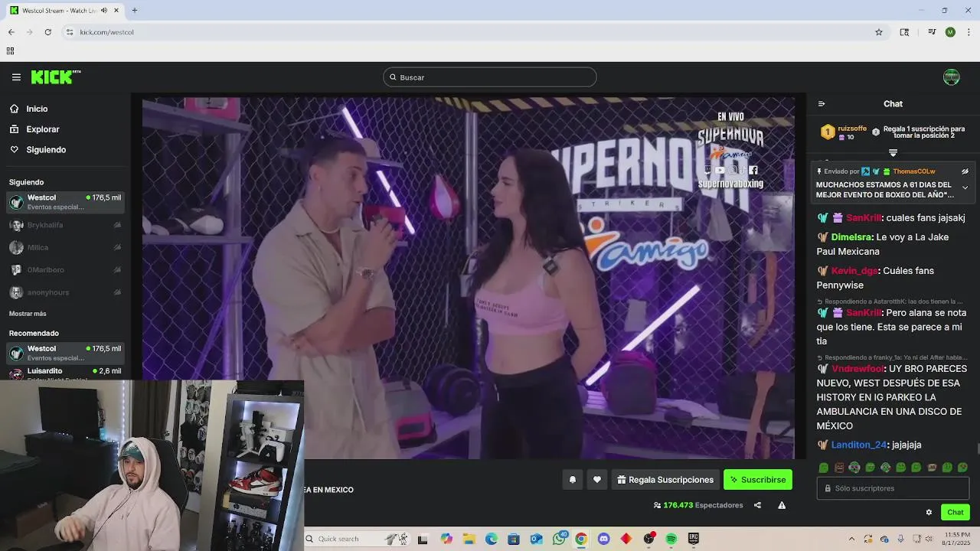This screenshot has width=980, height=551.
Task: Open Spotify from the taskbar
Action: point(671,539)
